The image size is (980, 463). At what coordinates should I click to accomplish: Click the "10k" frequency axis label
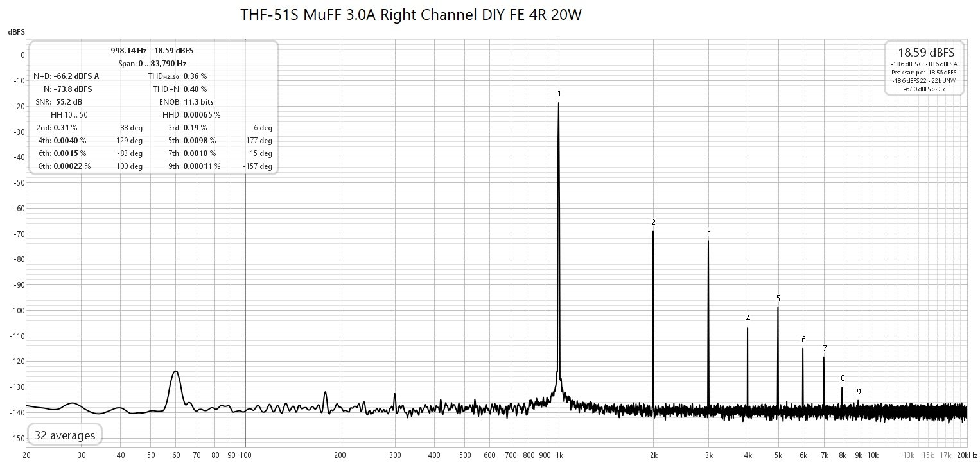(x=873, y=454)
